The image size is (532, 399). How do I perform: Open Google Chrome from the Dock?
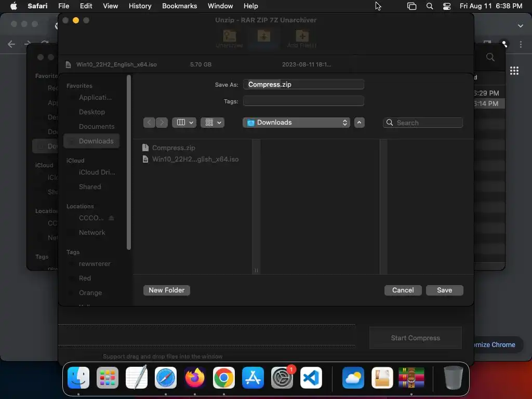224,378
